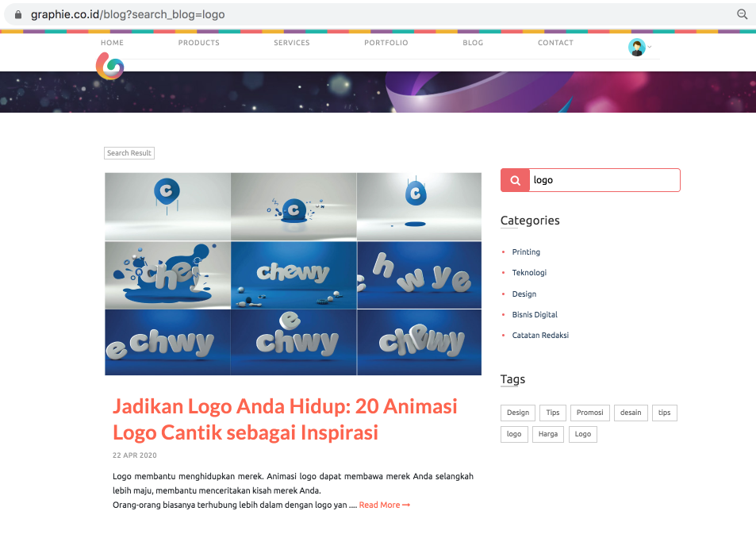Click the user avatar icon

tap(636, 48)
